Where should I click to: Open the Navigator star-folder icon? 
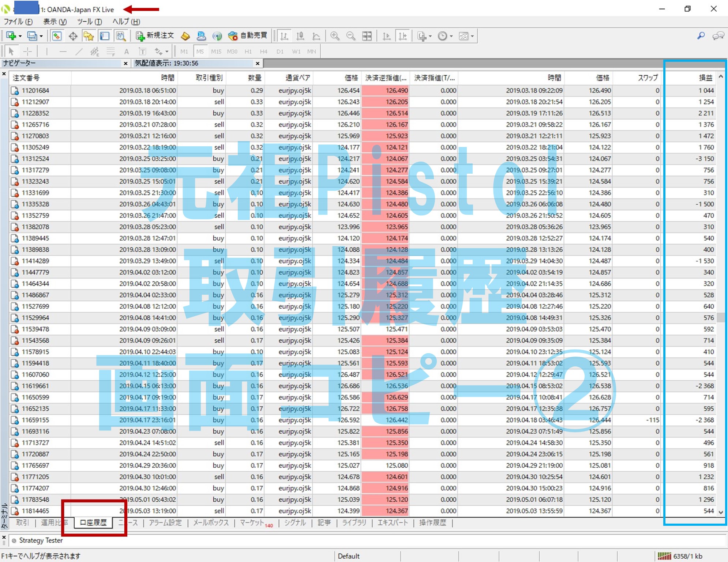(x=89, y=36)
